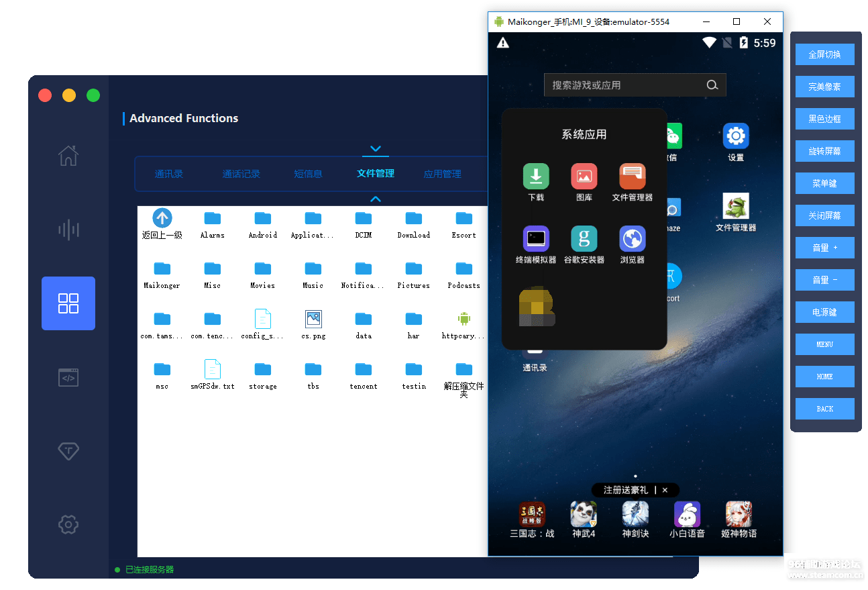868x590 pixels.
Task: Open the Download folder
Action: coord(413,219)
